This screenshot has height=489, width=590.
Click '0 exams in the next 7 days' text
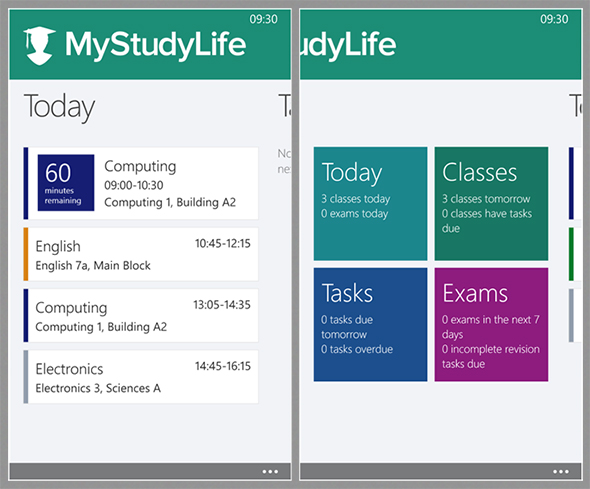click(491, 327)
